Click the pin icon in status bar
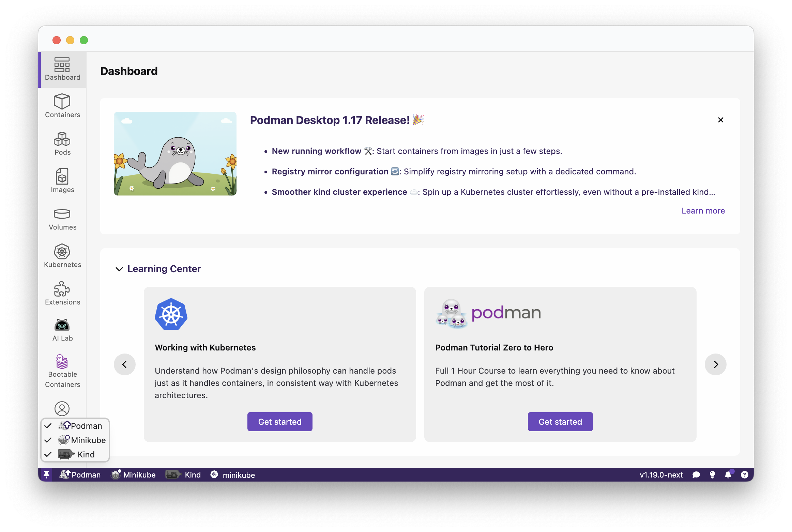The width and height of the screenshot is (792, 532). (x=47, y=474)
